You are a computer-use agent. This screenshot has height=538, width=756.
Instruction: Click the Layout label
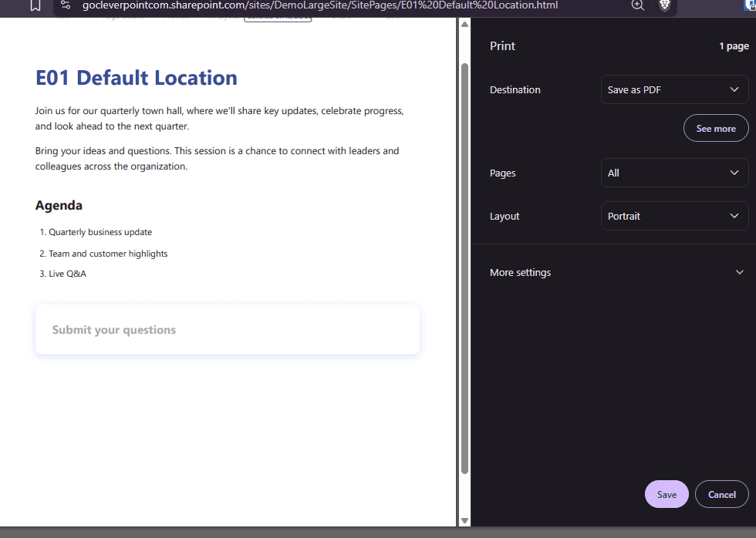[505, 217]
